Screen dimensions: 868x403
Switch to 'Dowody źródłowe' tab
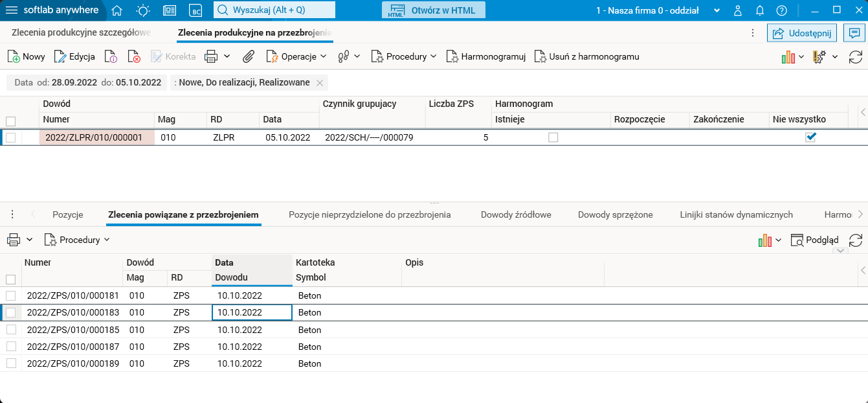pyautogui.click(x=516, y=214)
